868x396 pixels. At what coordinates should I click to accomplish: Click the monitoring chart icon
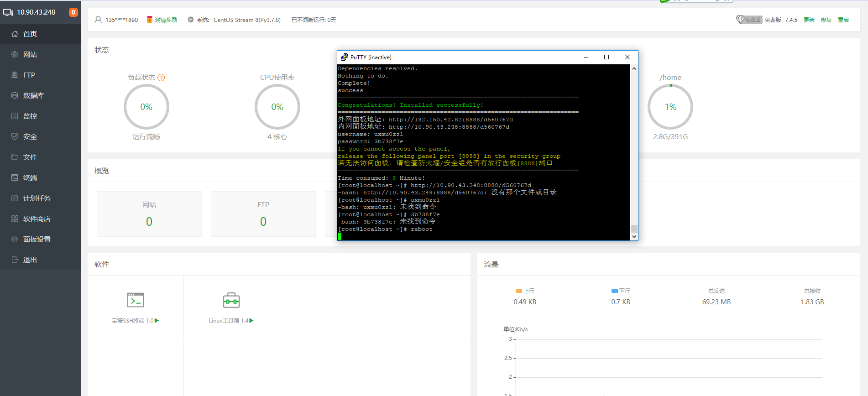coord(15,116)
